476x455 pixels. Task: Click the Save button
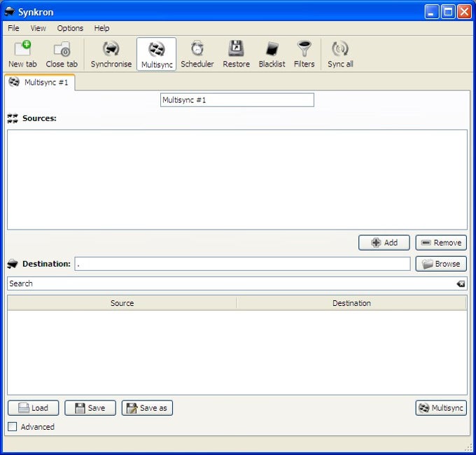(x=90, y=407)
